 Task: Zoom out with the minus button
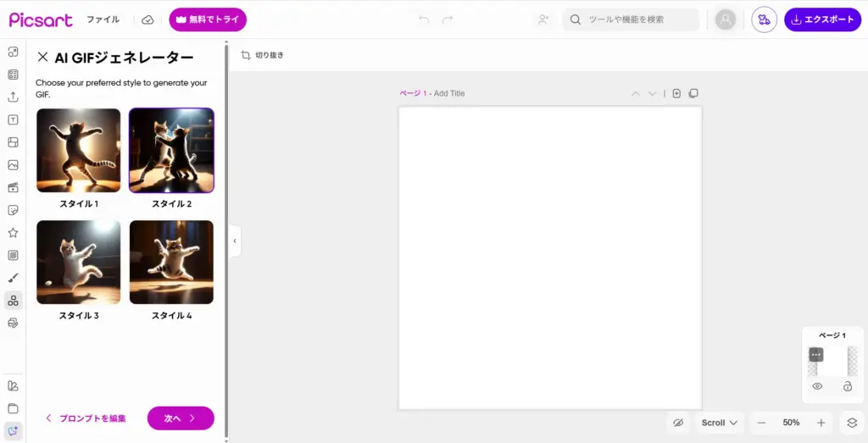(762, 423)
